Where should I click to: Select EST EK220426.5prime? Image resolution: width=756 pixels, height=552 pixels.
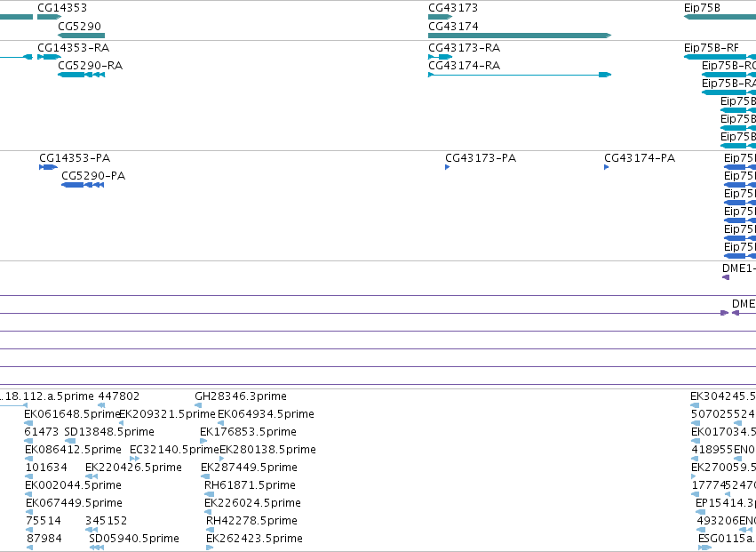click(133, 468)
